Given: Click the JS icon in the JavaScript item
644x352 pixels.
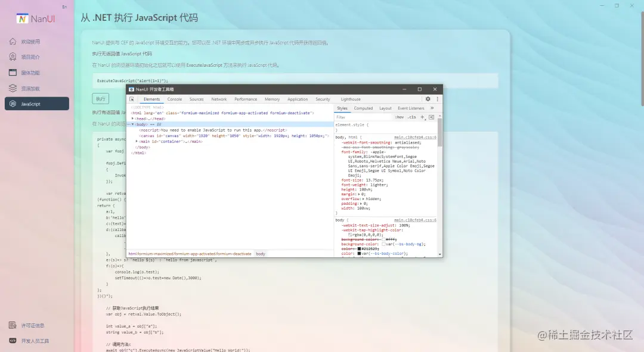Looking at the screenshot, I should point(13,104).
